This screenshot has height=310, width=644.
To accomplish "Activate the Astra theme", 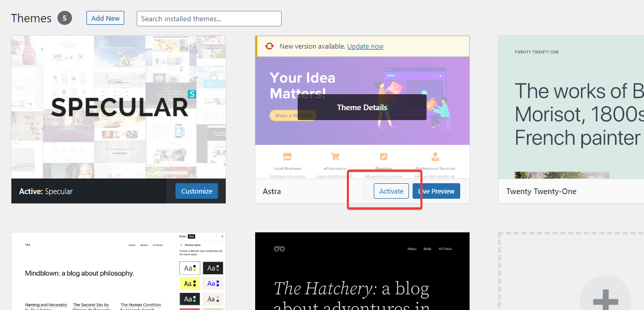I will 391,191.
